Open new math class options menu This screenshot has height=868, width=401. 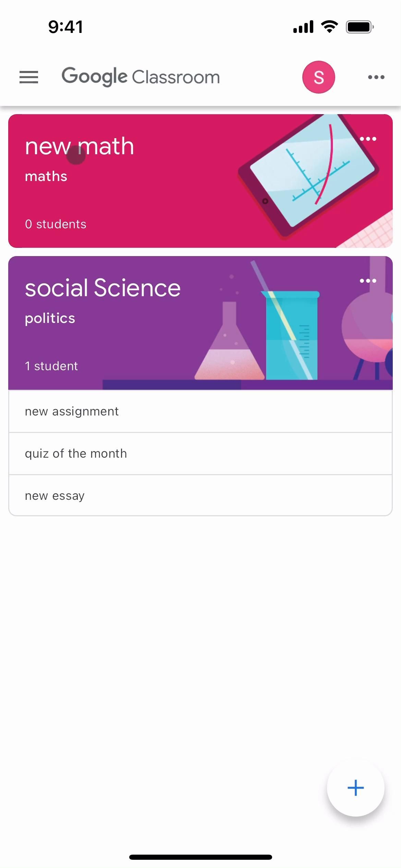[x=368, y=139]
